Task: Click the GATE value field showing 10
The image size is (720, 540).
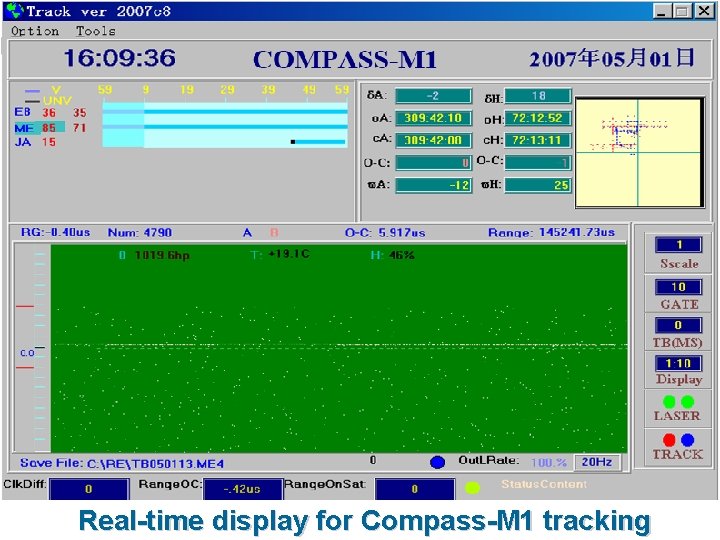Action: point(679,287)
